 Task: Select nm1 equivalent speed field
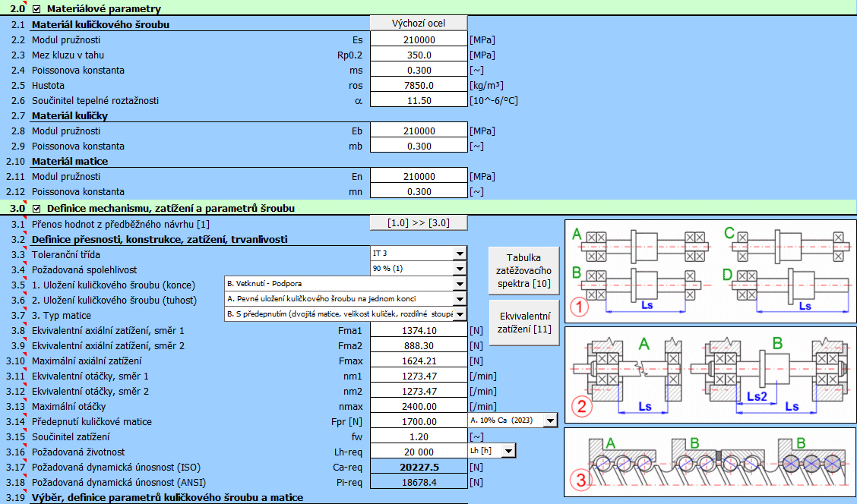pos(419,376)
